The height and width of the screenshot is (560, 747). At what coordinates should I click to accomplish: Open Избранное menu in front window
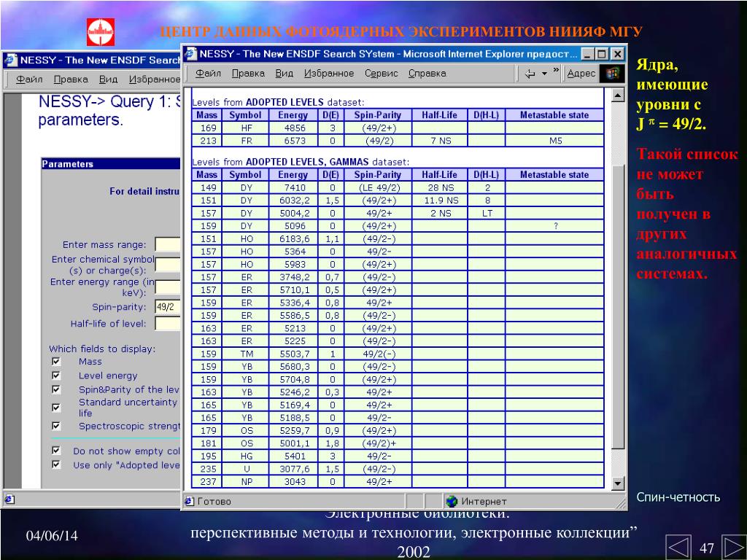329,74
